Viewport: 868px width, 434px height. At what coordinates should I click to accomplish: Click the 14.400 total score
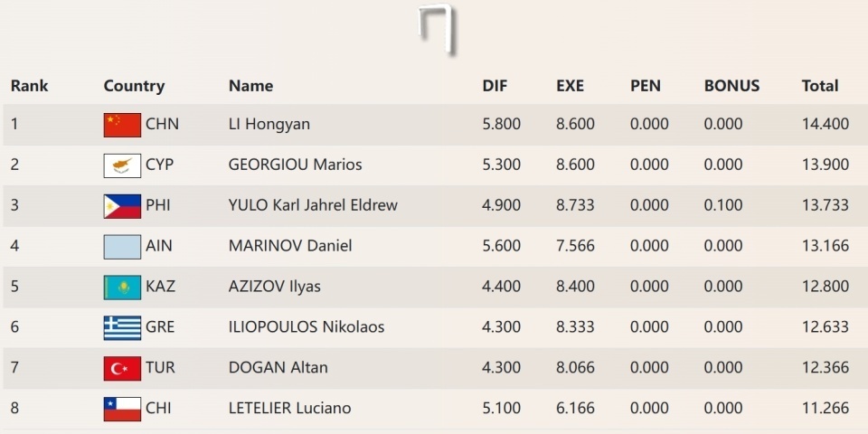pyautogui.click(x=826, y=124)
